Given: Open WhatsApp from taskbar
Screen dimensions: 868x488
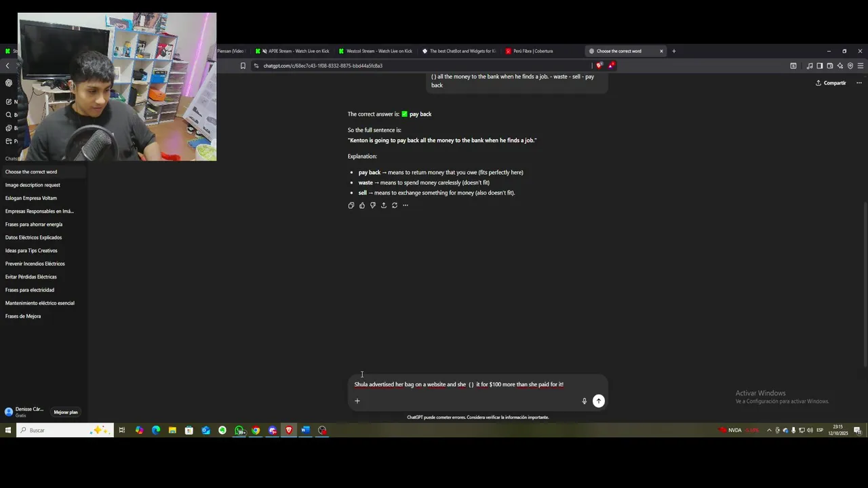Looking at the screenshot, I should pos(239,430).
